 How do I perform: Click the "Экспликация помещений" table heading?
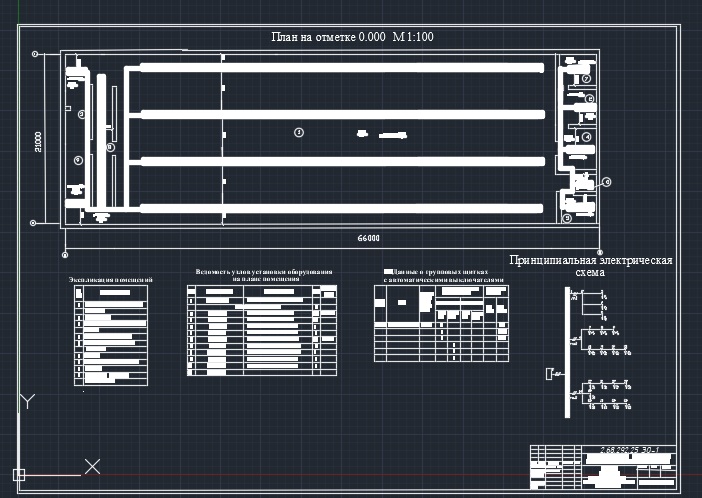pyautogui.click(x=110, y=279)
